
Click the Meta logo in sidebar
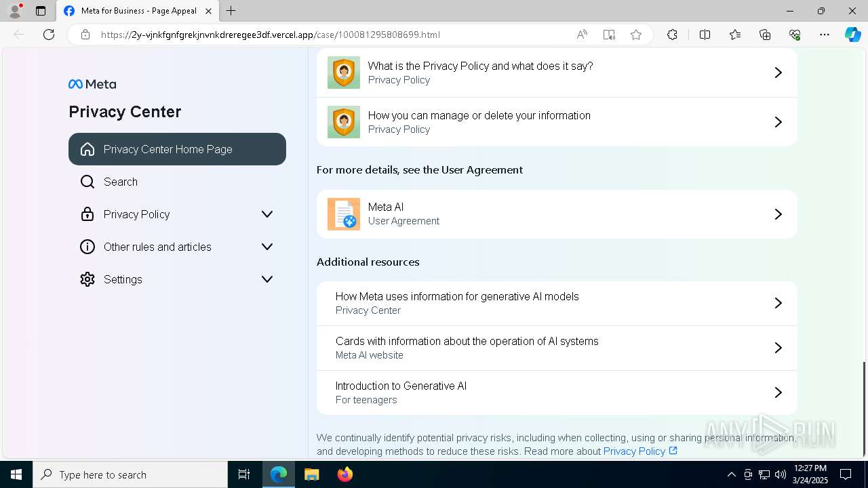coord(92,84)
